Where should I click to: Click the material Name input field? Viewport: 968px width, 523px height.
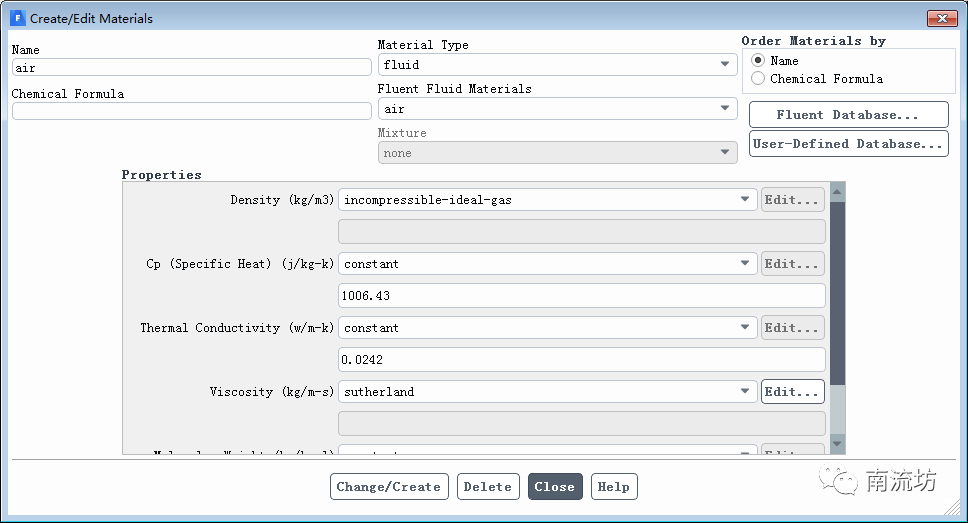pyautogui.click(x=191, y=68)
